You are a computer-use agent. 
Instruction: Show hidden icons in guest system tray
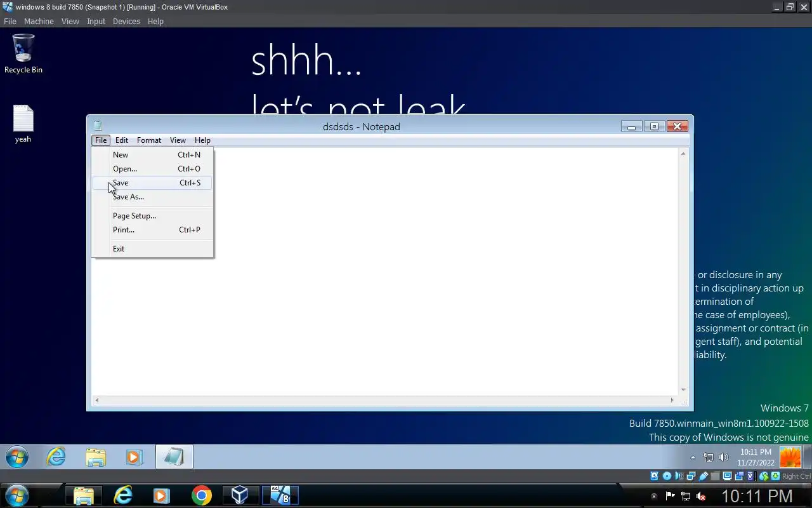[x=693, y=457]
